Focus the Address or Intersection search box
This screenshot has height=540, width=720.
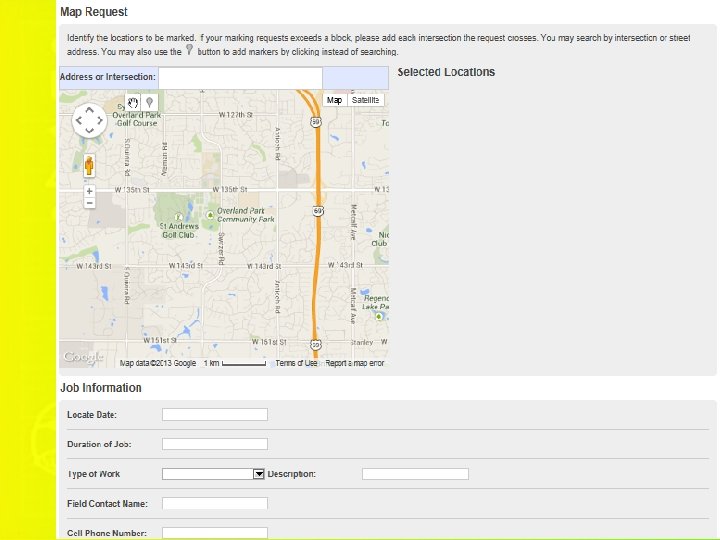(x=240, y=78)
